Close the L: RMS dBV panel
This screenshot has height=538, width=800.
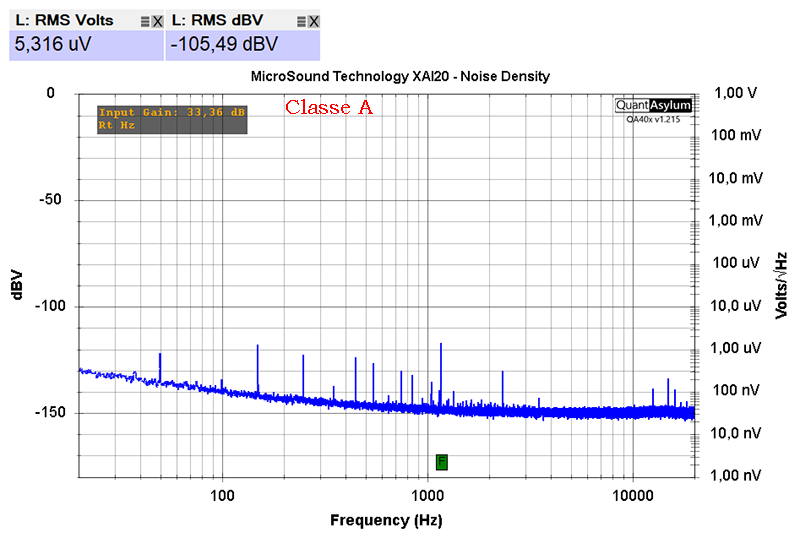tap(314, 21)
